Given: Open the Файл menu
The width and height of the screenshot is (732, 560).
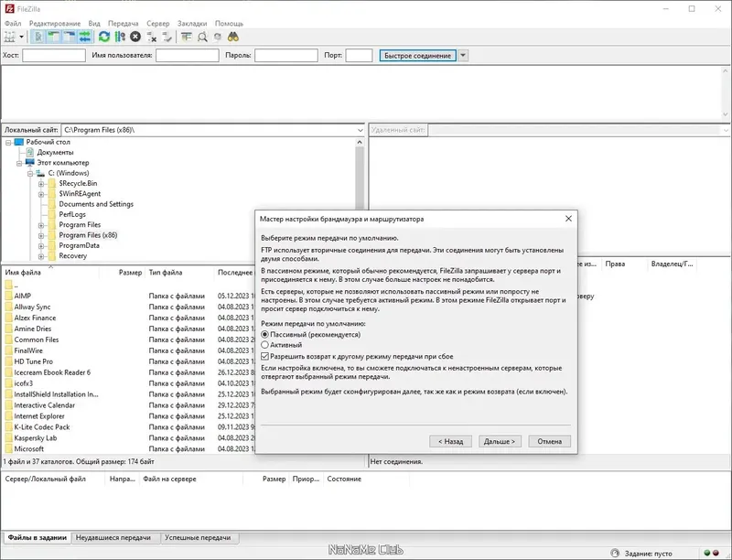Looking at the screenshot, I should [13, 24].
